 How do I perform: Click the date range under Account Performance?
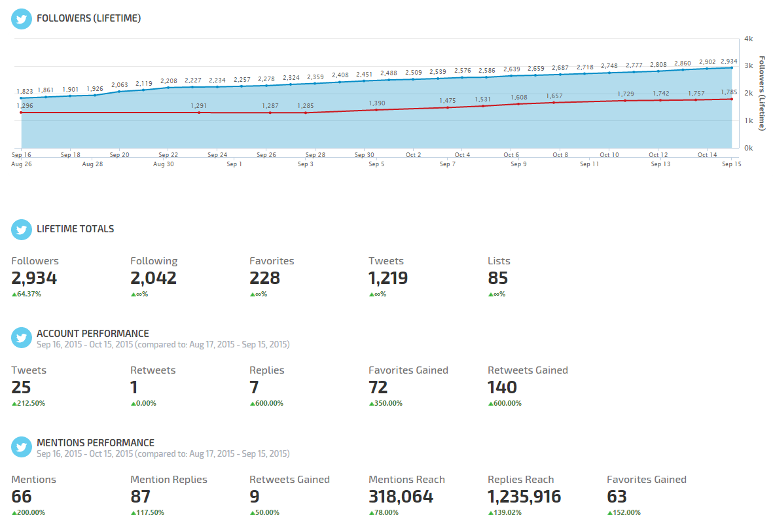(163, 344)
